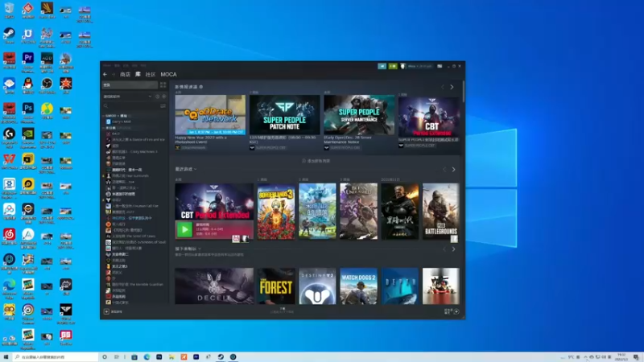
Task: Open the Community tab
Action: point(151,74)
